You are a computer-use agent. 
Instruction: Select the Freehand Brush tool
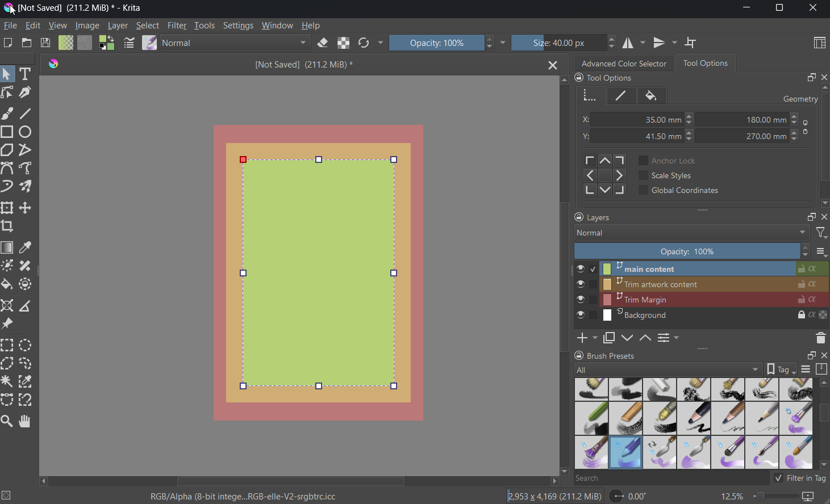(7, 114)
